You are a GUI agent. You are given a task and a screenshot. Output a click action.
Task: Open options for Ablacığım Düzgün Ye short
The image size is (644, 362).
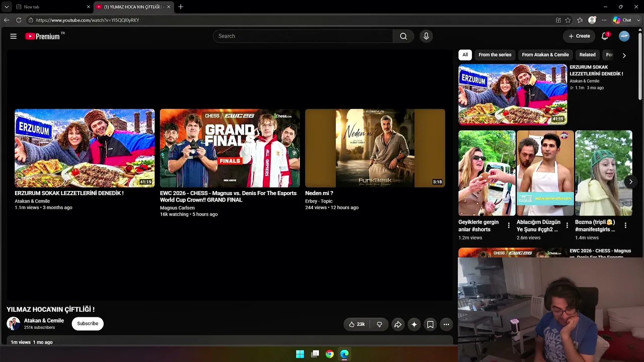(567, 226)
